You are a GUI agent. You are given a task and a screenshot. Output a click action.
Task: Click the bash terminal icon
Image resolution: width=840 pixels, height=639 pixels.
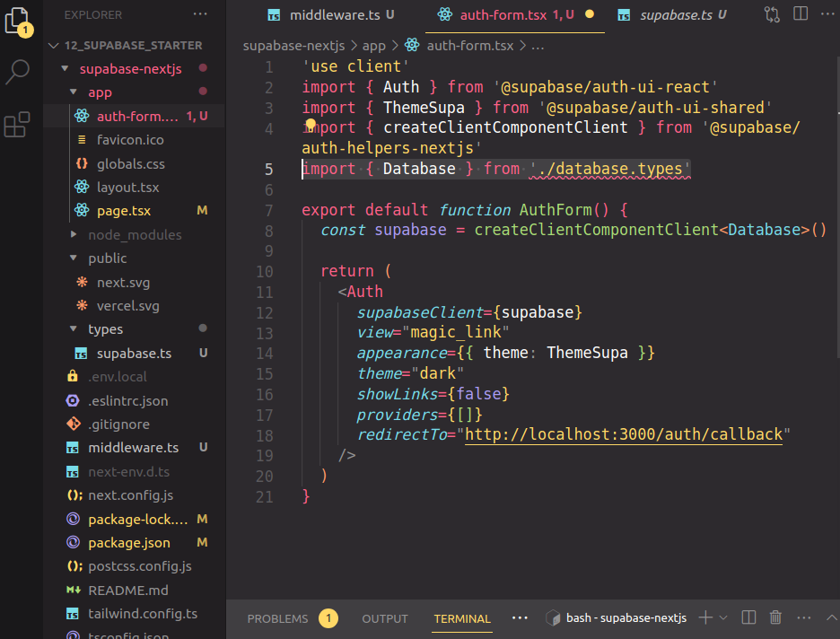coord(553,618)
